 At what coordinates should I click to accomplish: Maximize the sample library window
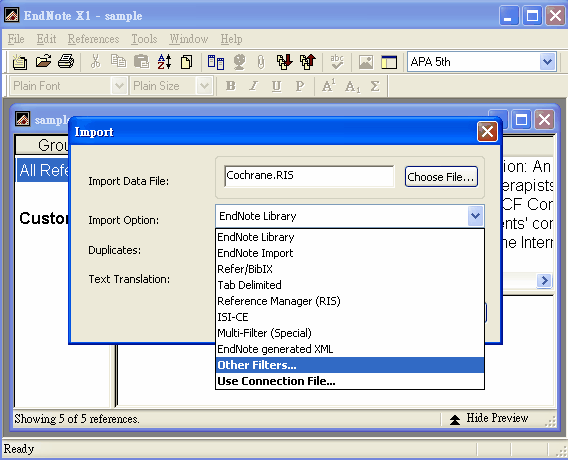(x=521, y=120)
